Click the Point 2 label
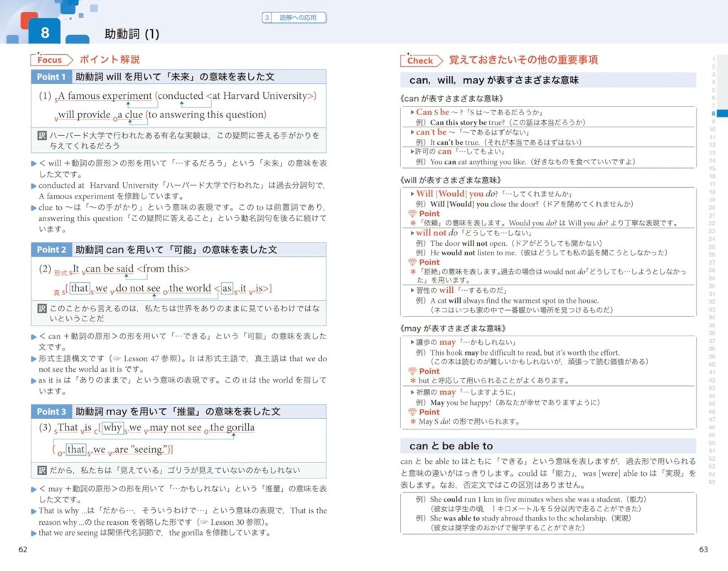This screenshot has width=728, height=571. point(51,250)
